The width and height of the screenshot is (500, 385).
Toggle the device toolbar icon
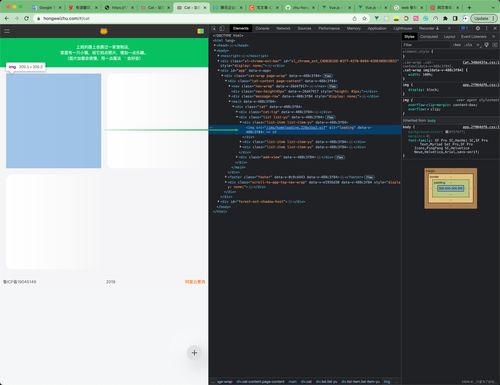tap(222, 29)
